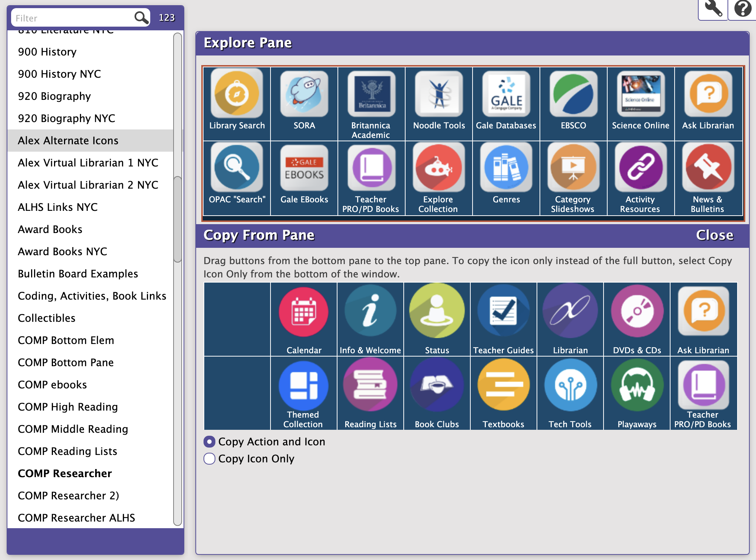Open the Gale Databases icon

click(x=506, y=94)
